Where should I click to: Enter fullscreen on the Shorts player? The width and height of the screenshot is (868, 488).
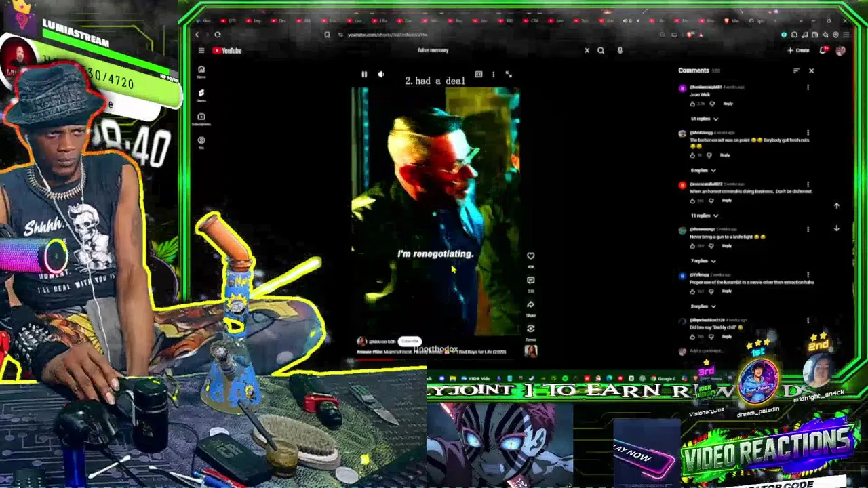[509, 75]
